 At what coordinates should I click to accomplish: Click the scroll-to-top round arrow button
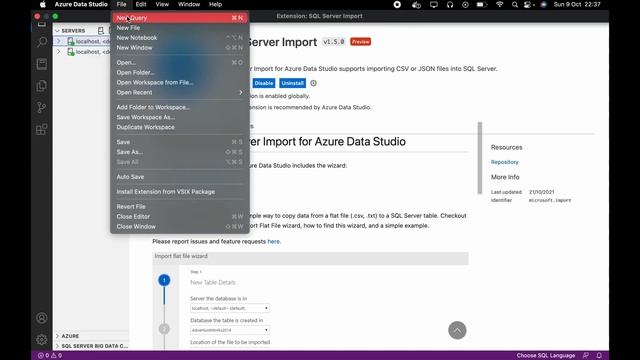tap(457, 330)
